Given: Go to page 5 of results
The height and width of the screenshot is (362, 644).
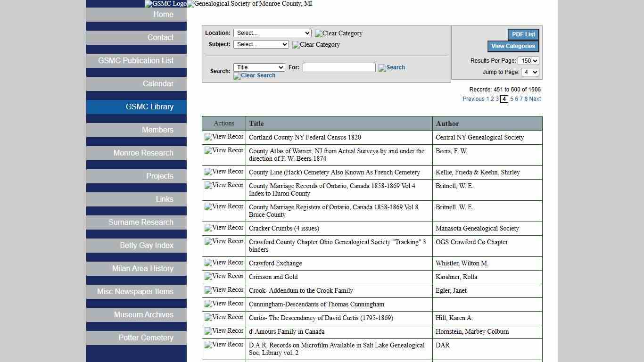Looking at the screenshot, I should 511,99.
